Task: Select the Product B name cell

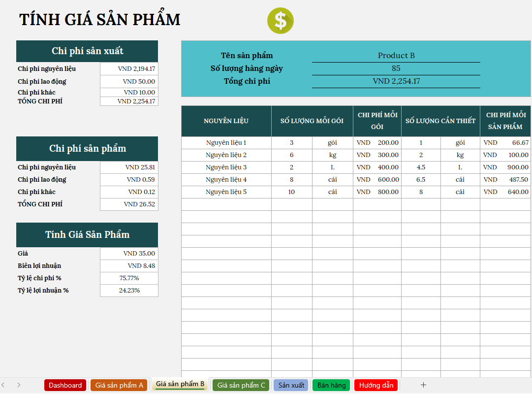Action: coord(396,56)
